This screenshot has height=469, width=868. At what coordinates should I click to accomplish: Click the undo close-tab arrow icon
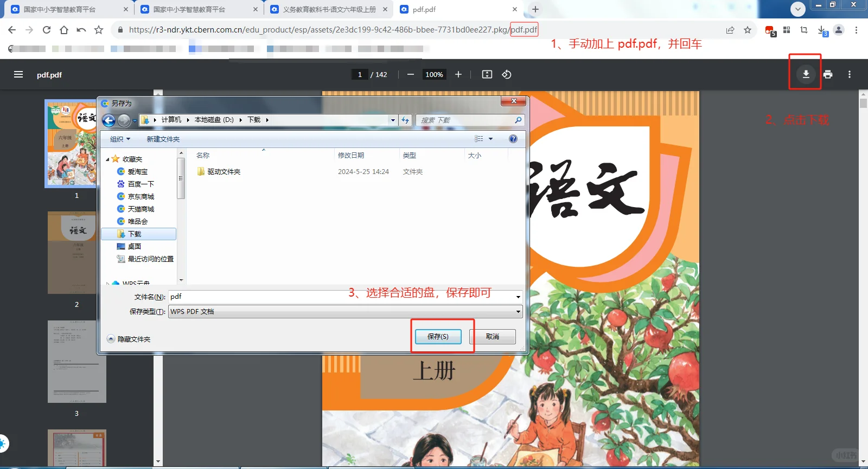(x=81, y=30)
